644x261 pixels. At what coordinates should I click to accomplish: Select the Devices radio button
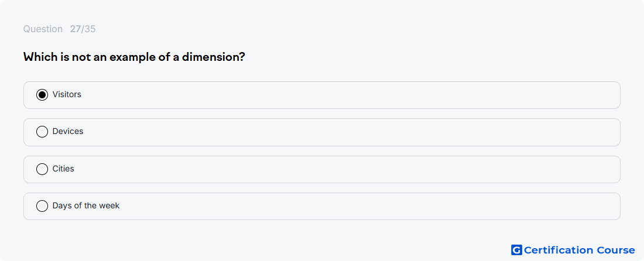42,132
